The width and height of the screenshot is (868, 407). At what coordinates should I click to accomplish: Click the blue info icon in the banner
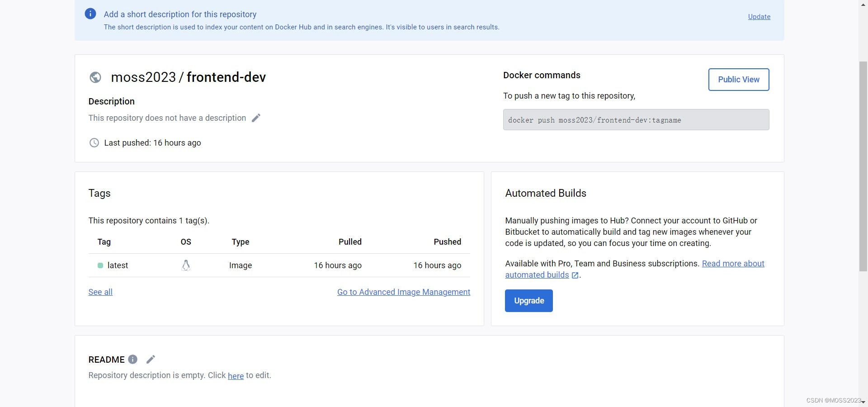(90, 14)
